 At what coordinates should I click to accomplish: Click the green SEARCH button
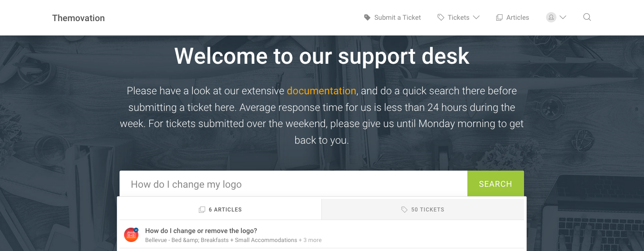pyautogui.click(x=496, y=184)
